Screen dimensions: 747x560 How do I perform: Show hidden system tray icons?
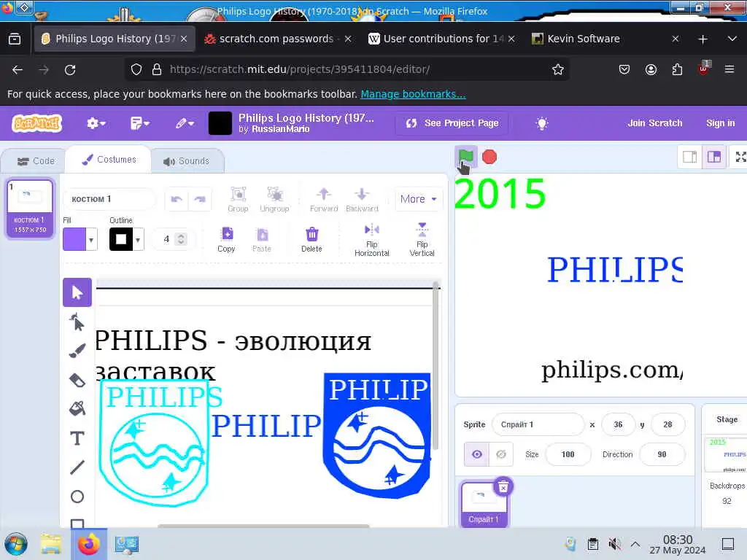[635, 544]
